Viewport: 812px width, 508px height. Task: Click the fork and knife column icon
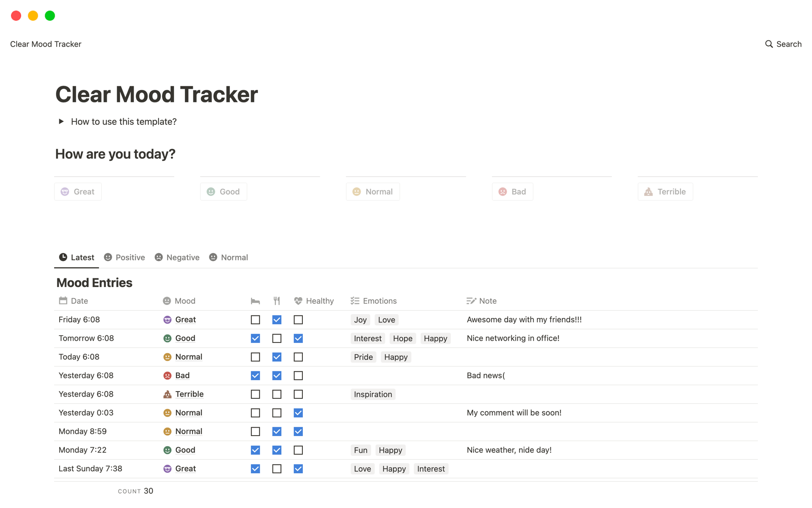277,301
